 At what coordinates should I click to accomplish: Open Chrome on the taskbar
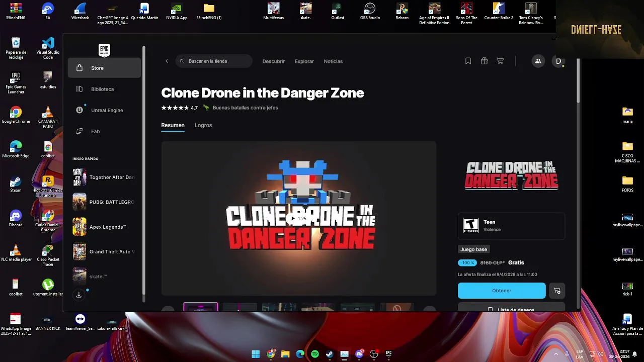point(271,354)
